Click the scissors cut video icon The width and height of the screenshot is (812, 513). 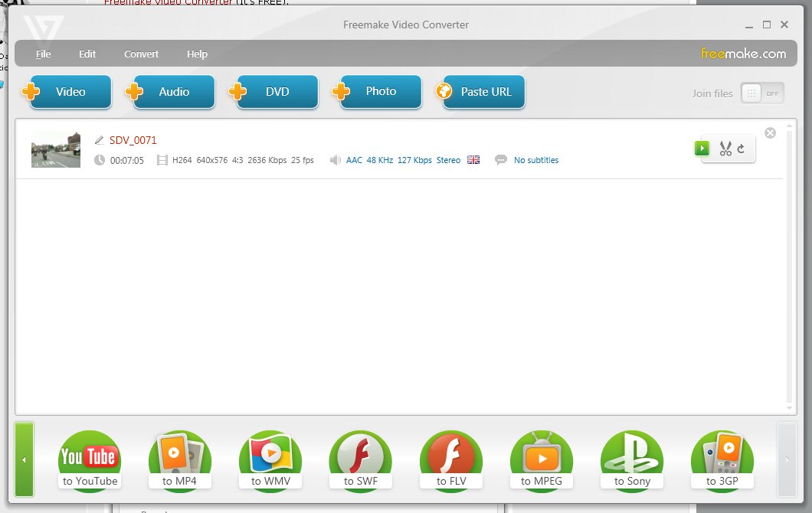(725, 149)
